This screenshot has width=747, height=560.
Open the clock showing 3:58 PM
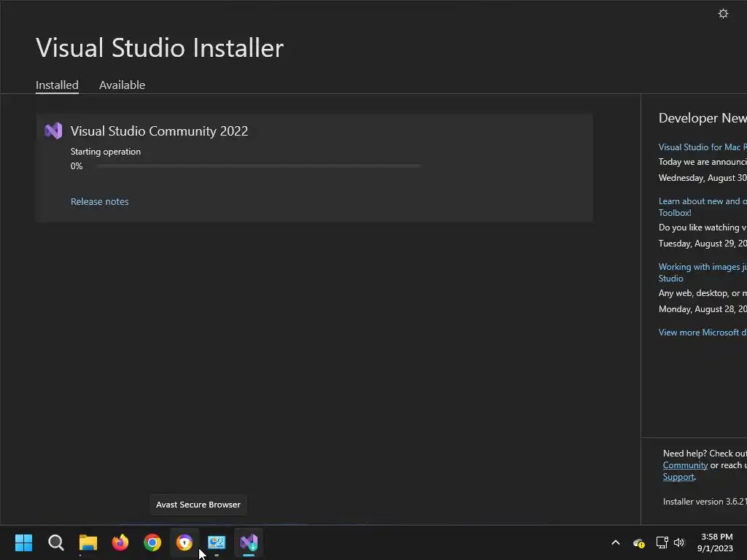point(716,542)
